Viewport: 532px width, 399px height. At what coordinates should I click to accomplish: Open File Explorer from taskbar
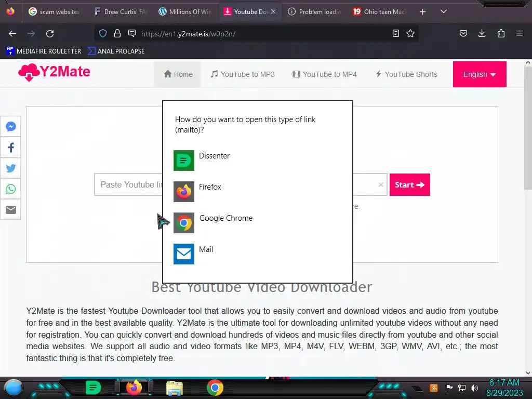pos(175,388)
